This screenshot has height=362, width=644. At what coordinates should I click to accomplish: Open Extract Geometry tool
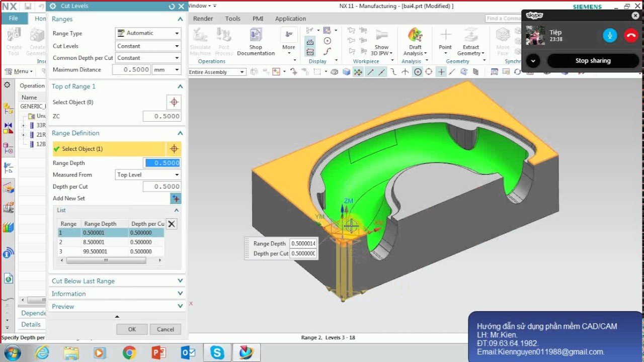pyautogui.click(x=471, y=42)
